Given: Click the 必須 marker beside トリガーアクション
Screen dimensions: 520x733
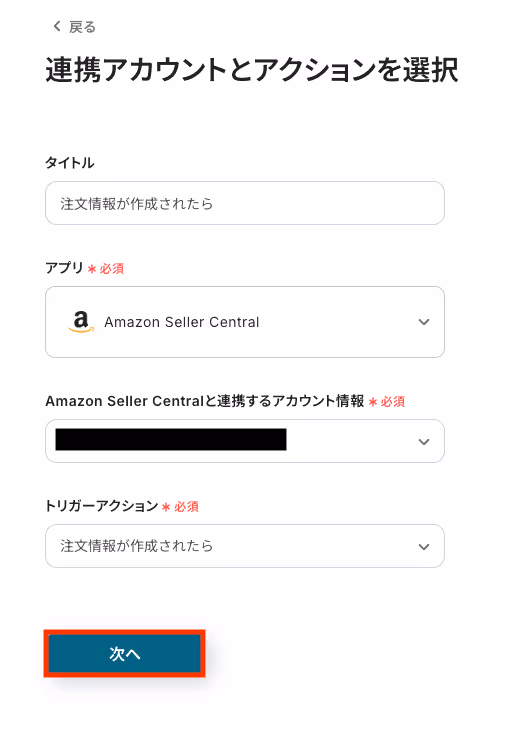Looking at the screenshot, I should click(x=187, y=507).
